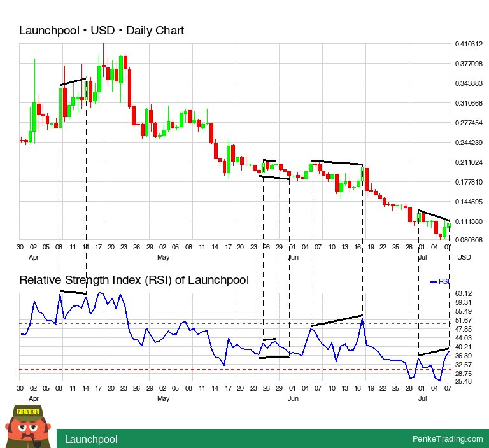Click the blue RSI legend marker
Image resolution: width=489 pixels, height=448 pixels.
434,281
